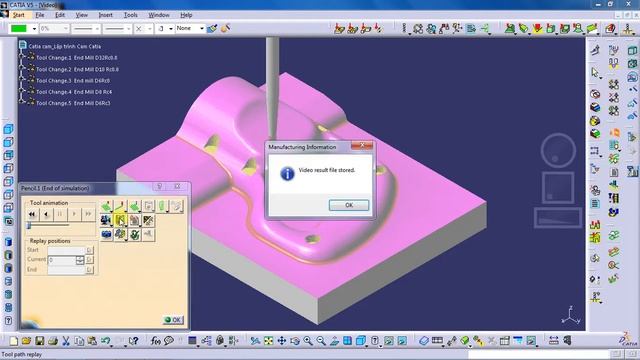Viewport: 640px width, 360px height.
Task: Adjust the tool animation speed slider
Action: [29, 226]
